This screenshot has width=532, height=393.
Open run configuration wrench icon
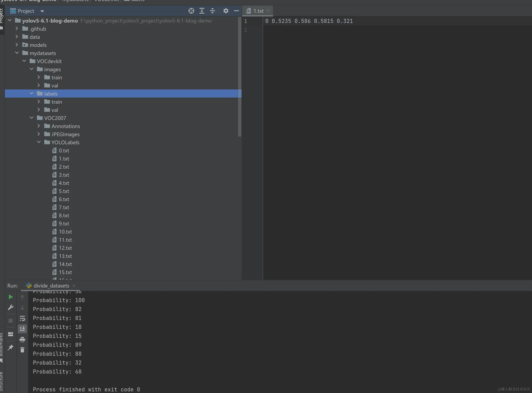click(x=11, y=307)
